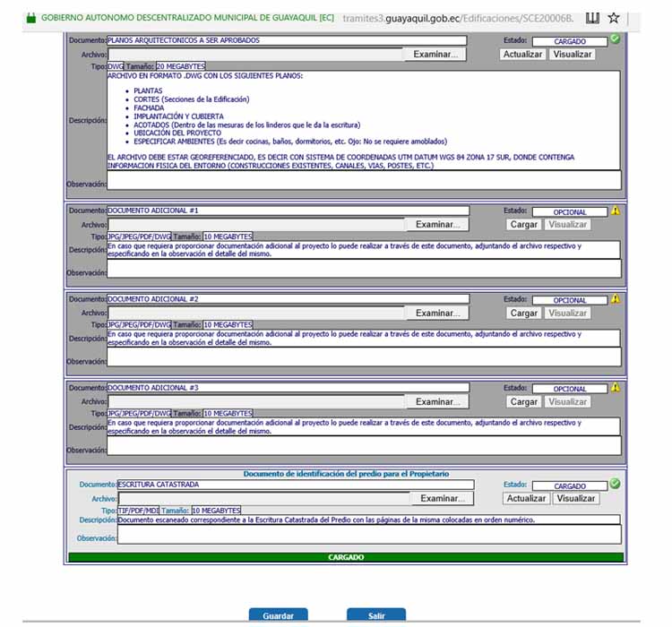The width and height of the screenshot is (672, 627).
Task: Click 'IMPLANTACIÓN Y CUBIERTA' list item
Action: [x=178, y=116]
